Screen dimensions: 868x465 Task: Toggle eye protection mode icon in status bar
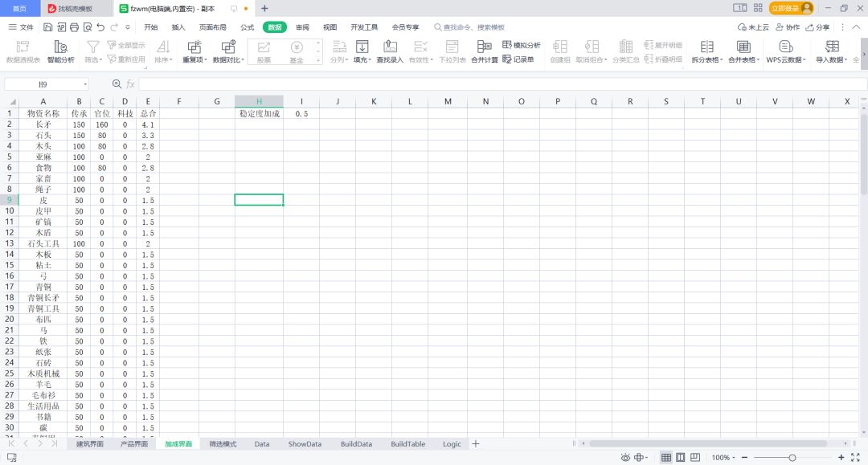(x=625, y=457)
